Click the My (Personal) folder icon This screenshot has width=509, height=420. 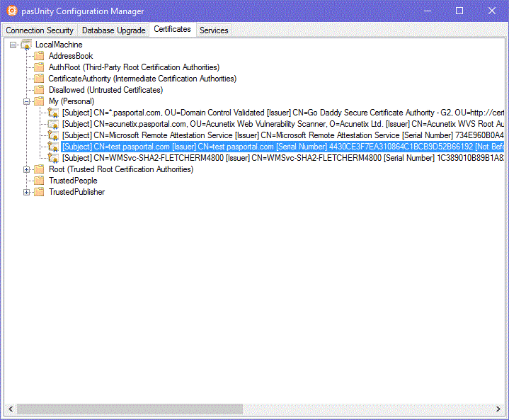click(x=39, y=101)
